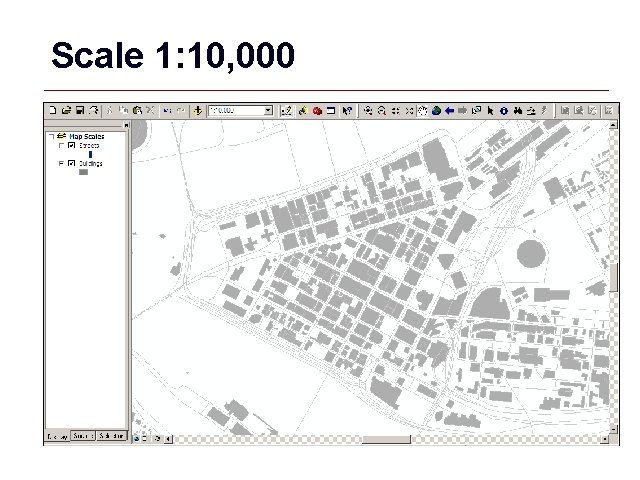Open the Editor toolbar pencil icon
The image size is (640, 480).
[x=286, y=111]
